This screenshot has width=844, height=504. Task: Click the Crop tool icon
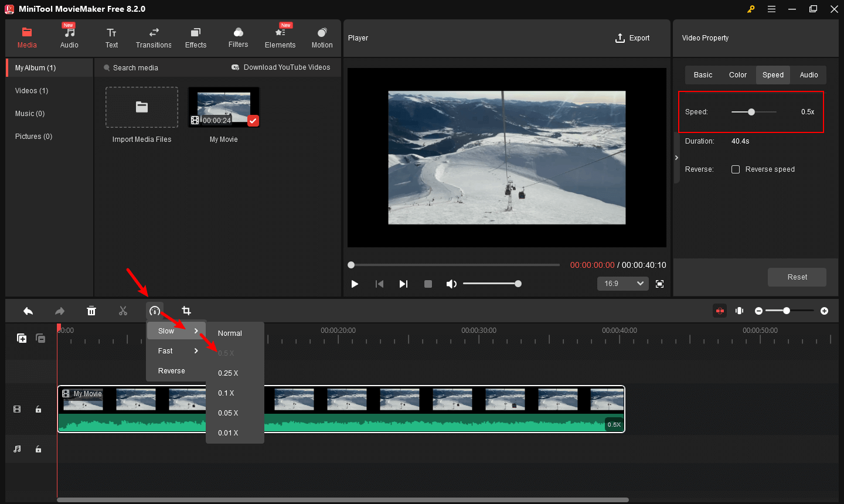[x=186, y=311]
